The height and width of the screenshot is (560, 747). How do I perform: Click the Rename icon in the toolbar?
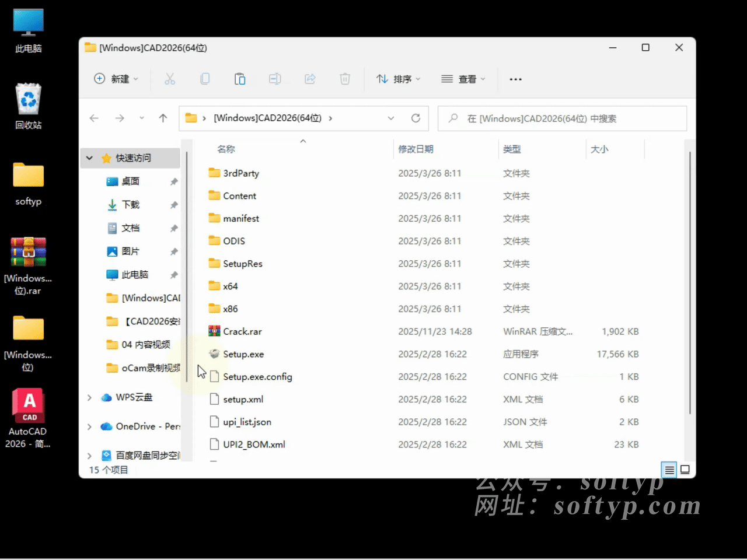pyautogui.click(x=275, y=79)
